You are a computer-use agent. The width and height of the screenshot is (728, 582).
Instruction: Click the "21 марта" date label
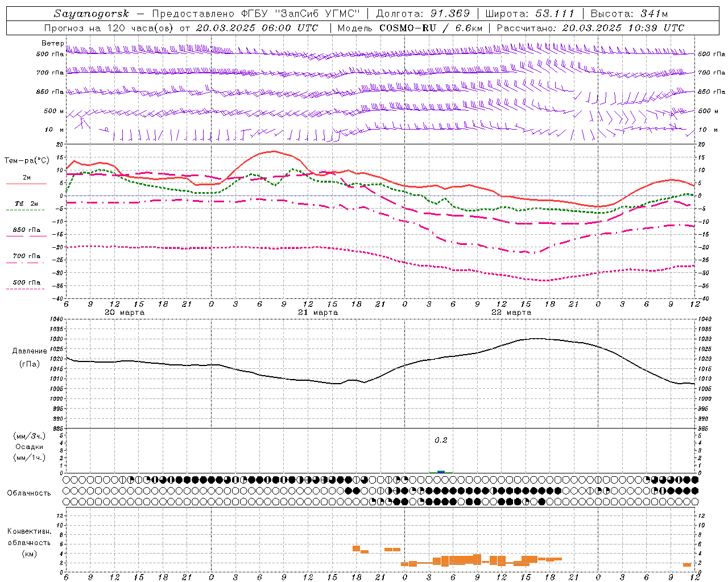[x=318, y=313]
